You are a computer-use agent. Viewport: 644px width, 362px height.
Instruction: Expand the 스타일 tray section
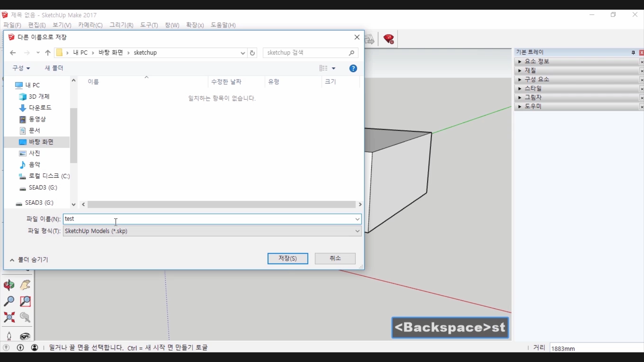click(x=533, y=88)
